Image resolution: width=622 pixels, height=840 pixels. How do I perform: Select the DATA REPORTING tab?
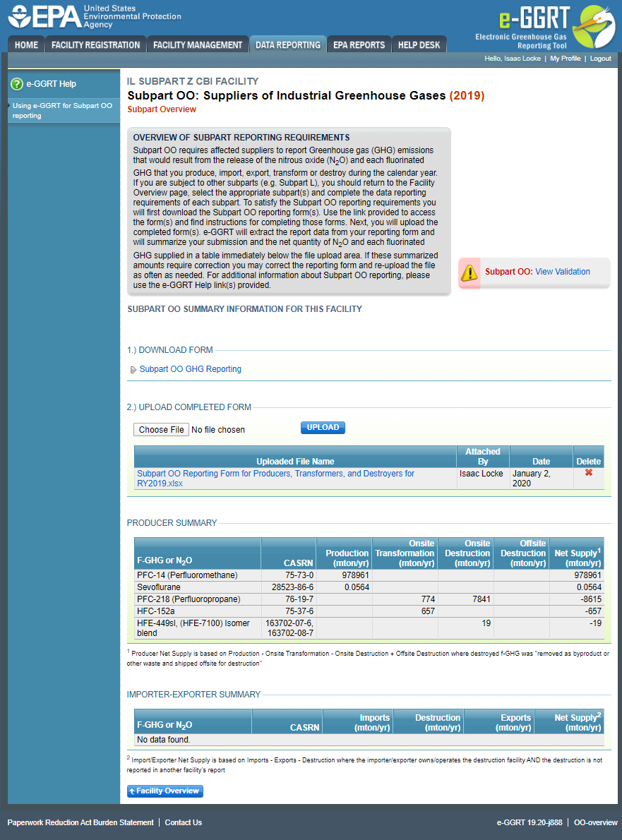(x=287, y=45)
